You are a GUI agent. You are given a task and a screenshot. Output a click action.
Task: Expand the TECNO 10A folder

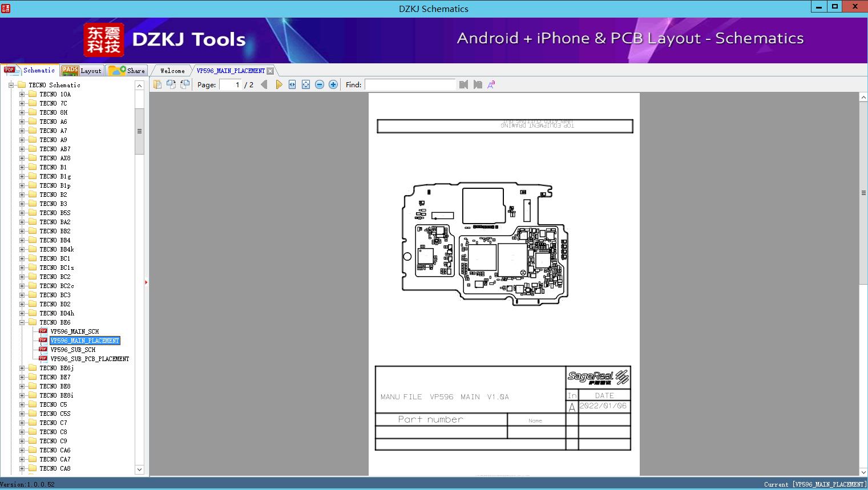tap(22, 94)
